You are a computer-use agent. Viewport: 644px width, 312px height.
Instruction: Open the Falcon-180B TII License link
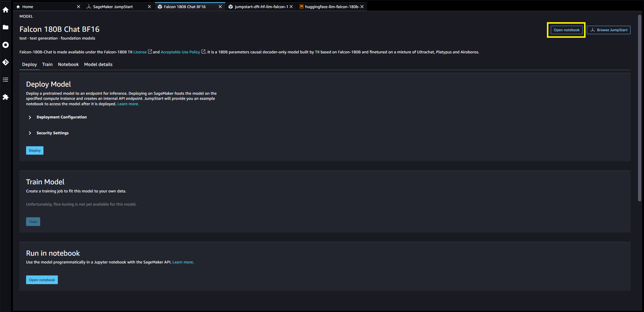coord(143,52)
